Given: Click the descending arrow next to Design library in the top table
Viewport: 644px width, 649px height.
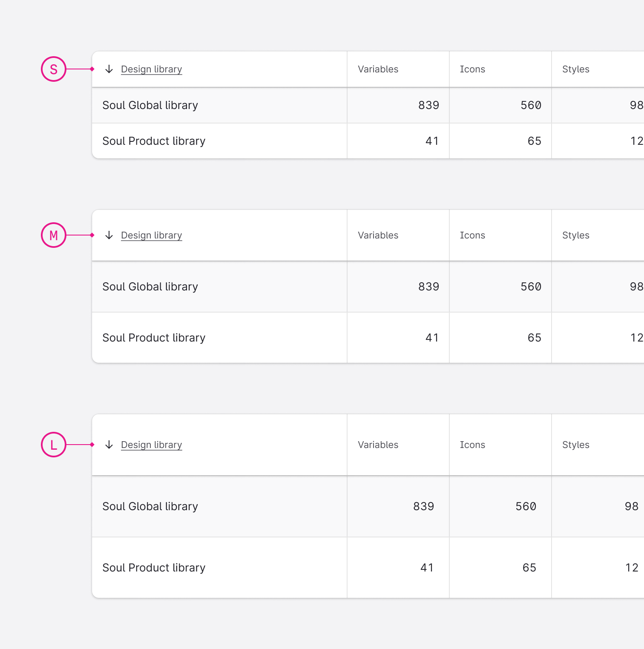Looking at the screenshot, I should pyautogui.click(x=109, y=69).
